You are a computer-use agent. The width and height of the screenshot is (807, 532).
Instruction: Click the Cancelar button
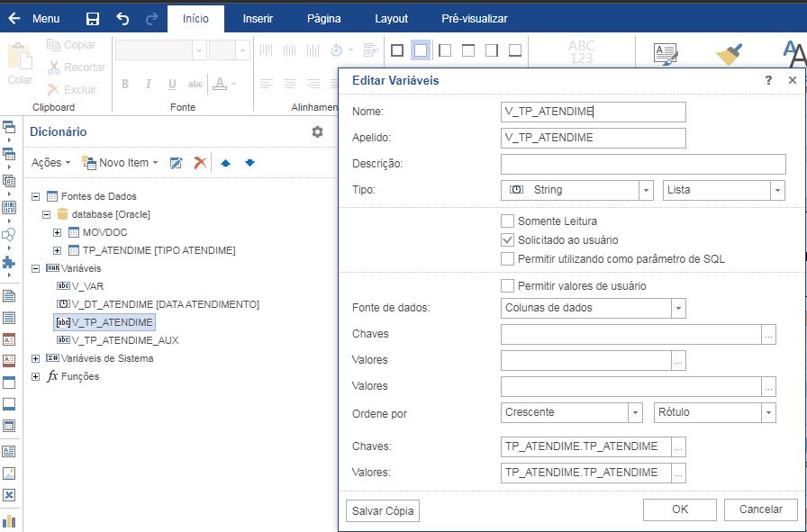(761, 509)
